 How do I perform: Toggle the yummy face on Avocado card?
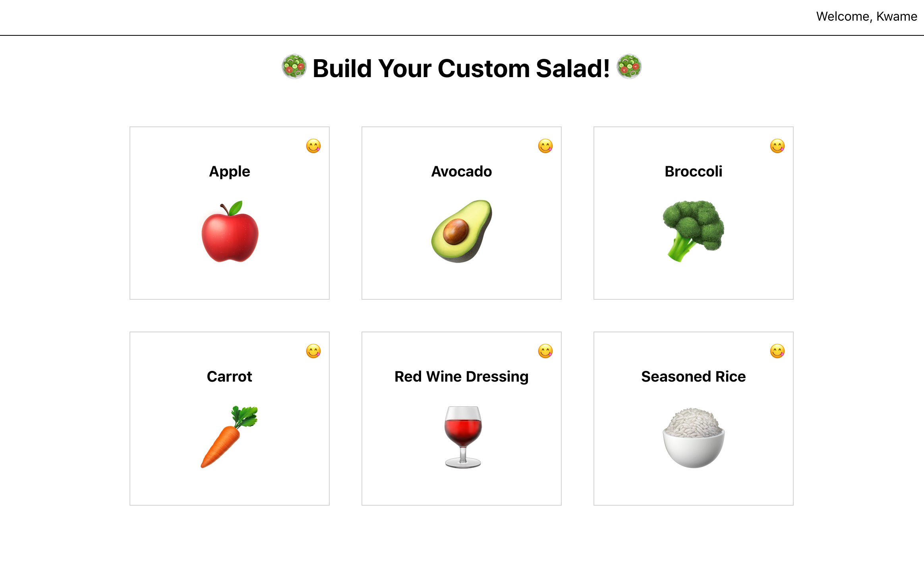(545, 146)
